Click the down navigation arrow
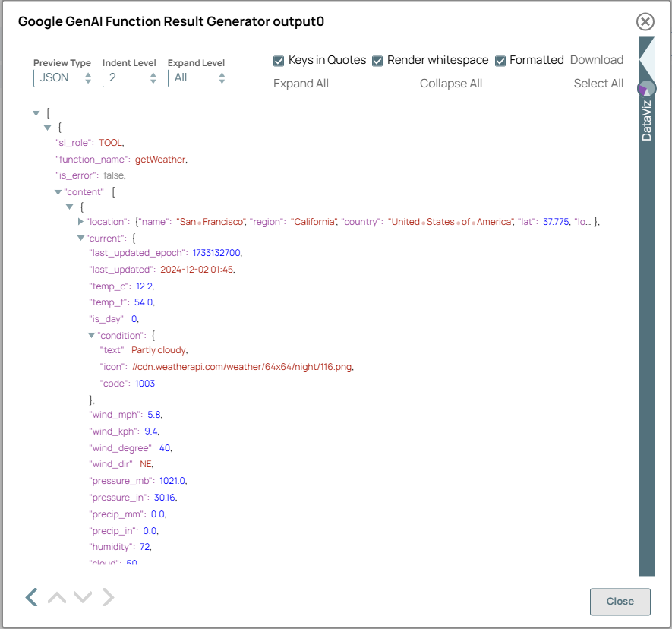672x629 pixels. click(x=82, y=597)
